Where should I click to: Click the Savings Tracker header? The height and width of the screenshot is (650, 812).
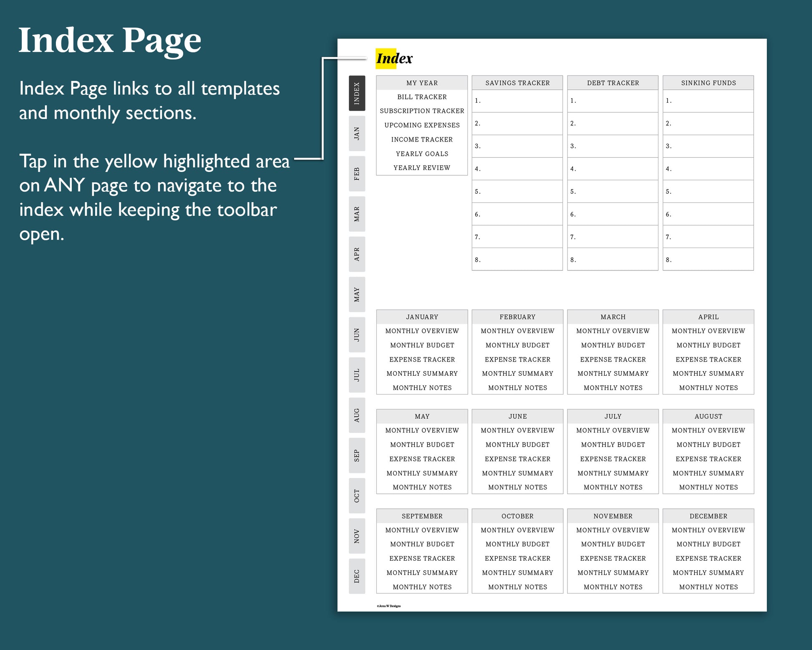[517, 83]
